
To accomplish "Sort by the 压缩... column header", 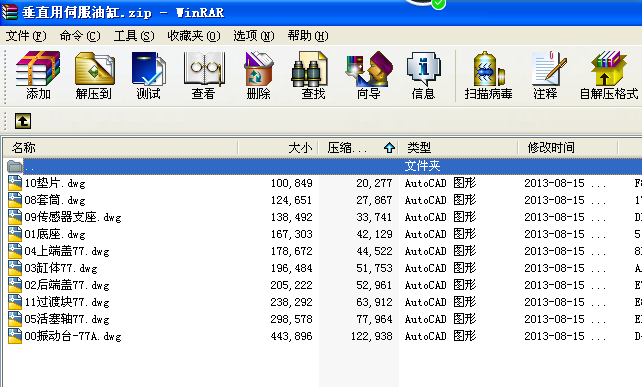I will [x=359, y=147].
